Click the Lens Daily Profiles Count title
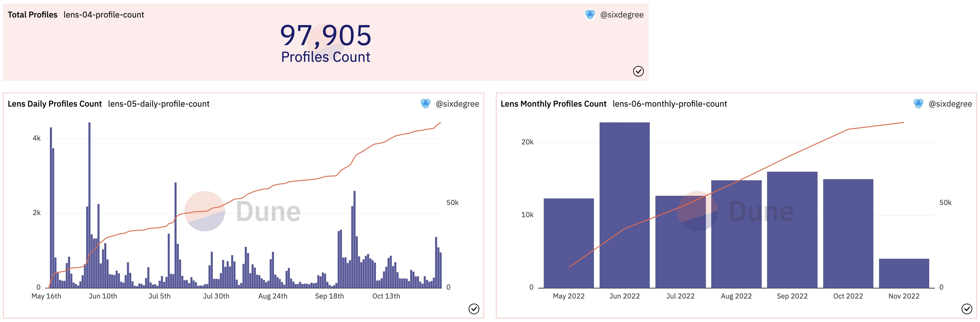The height and width of the screenshot is (322, 980). tap(55, 104)
